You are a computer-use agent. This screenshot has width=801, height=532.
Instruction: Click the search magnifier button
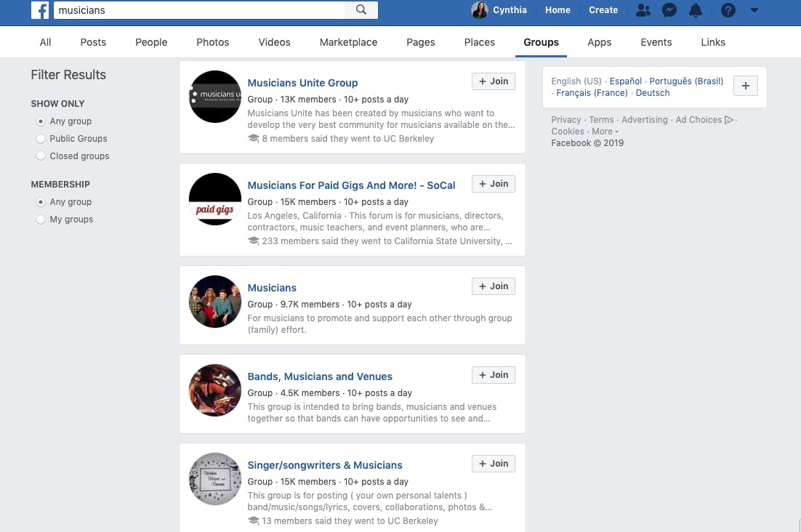tap(361, 9)
